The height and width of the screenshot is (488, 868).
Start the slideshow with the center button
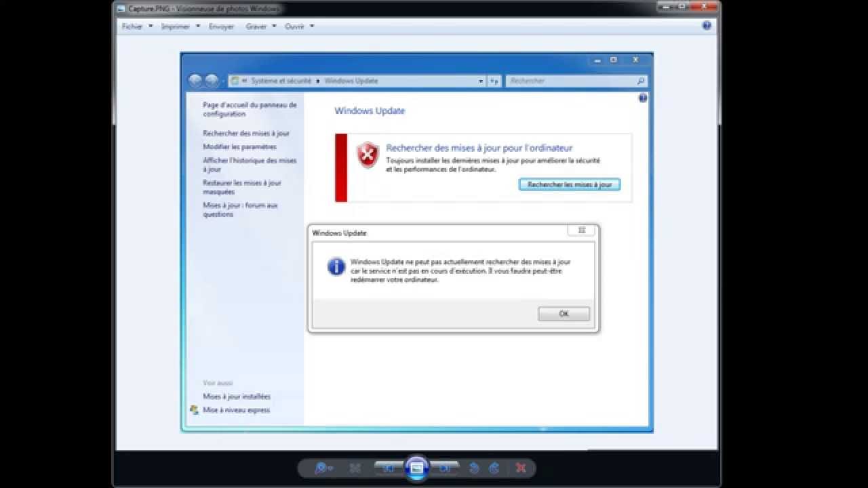click(x=416, y=468)
